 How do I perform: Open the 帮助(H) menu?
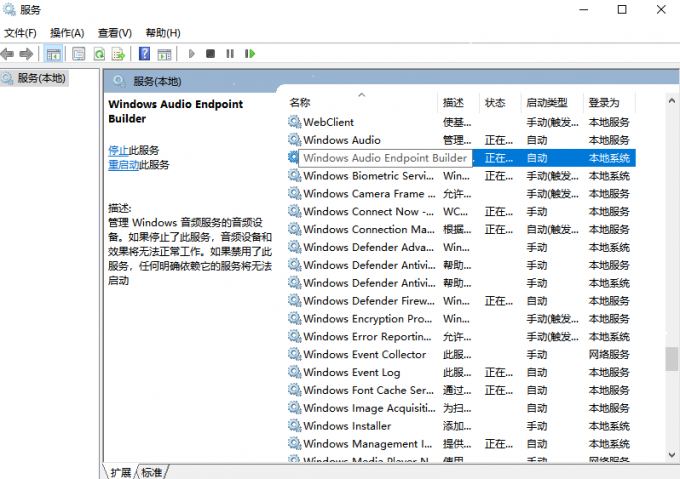(163, 33)
